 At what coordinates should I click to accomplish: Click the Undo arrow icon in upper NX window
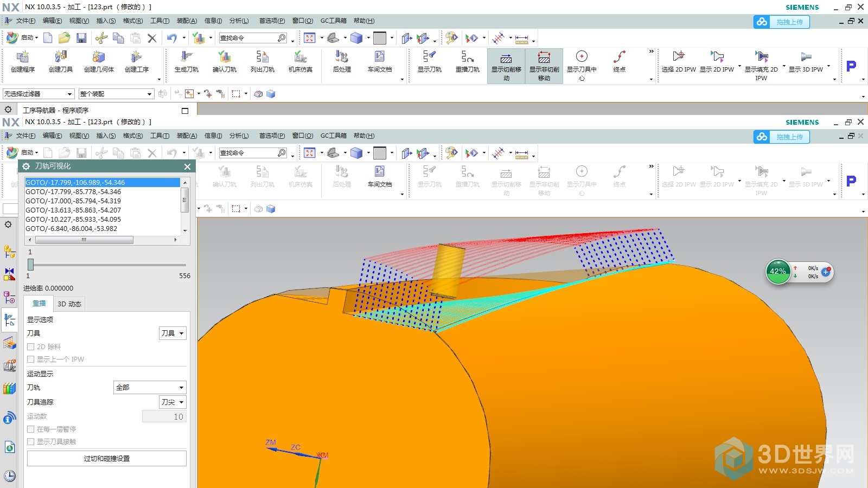[x=172, y=38]
